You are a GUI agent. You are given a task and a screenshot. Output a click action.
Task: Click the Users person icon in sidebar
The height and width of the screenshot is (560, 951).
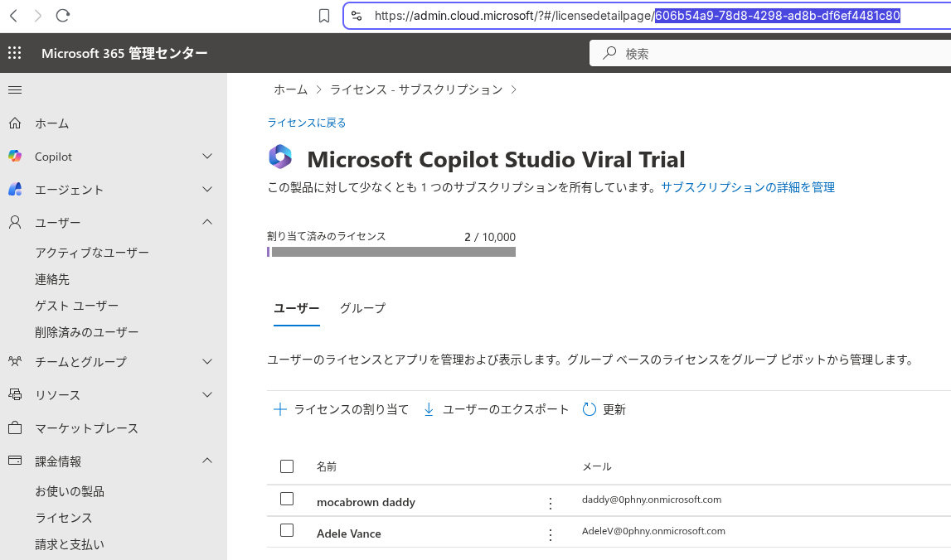tap(15, 222)
